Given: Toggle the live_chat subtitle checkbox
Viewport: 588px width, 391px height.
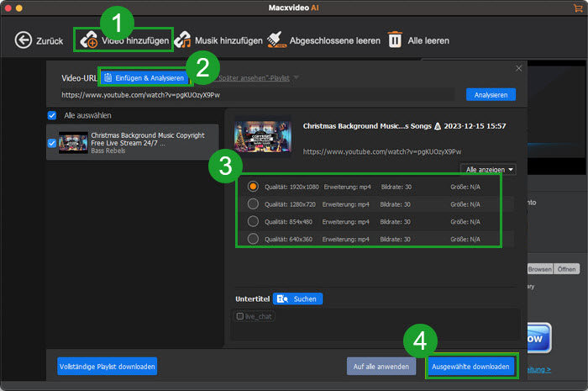Looking at the screenshot, I should tap(240, 316).
